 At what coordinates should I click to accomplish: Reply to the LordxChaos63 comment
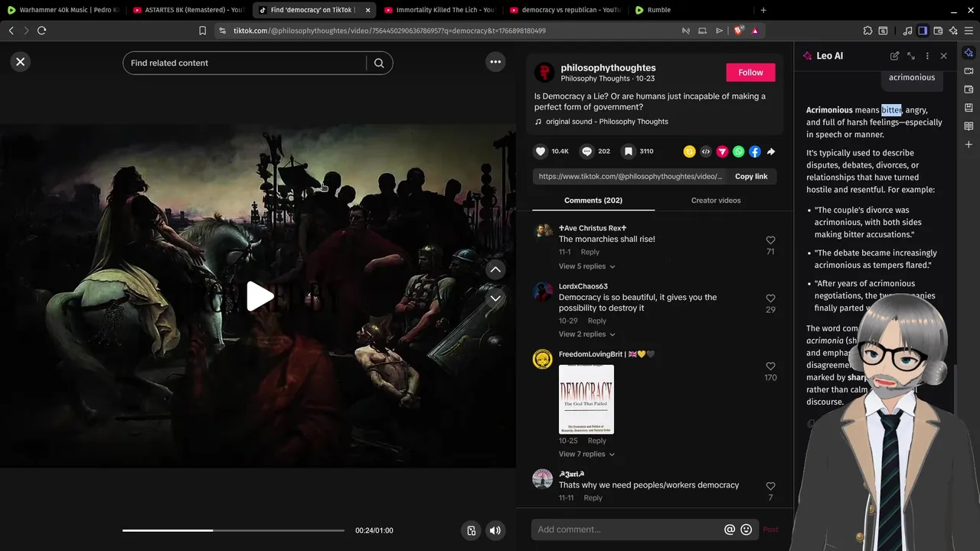click(x=596, y=321)
